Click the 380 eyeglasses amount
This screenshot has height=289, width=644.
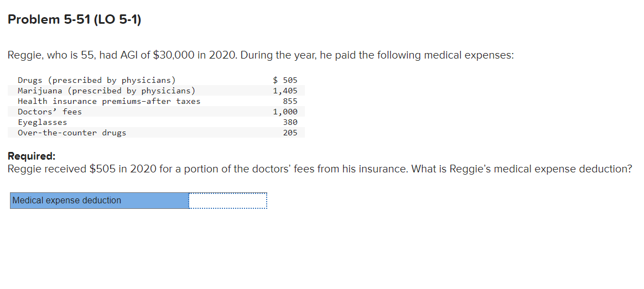(290, 122)
